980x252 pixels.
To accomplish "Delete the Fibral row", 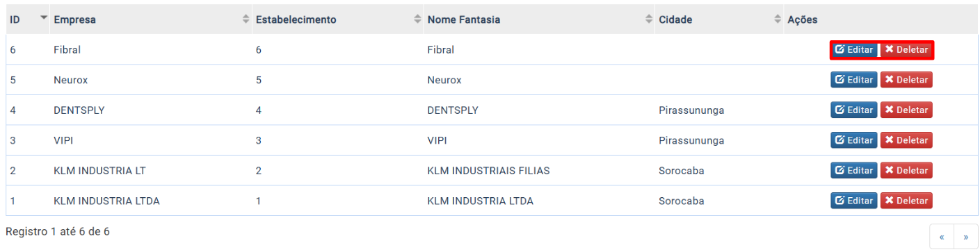I will (906, 50).
